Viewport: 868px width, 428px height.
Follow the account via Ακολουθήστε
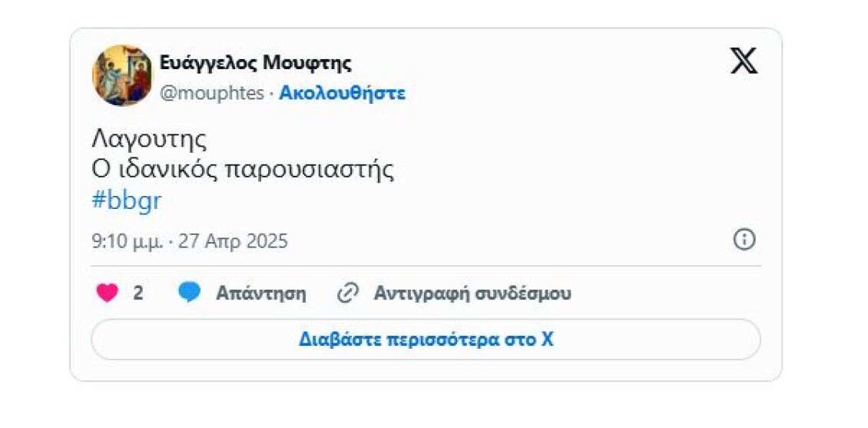click(342, 94)
